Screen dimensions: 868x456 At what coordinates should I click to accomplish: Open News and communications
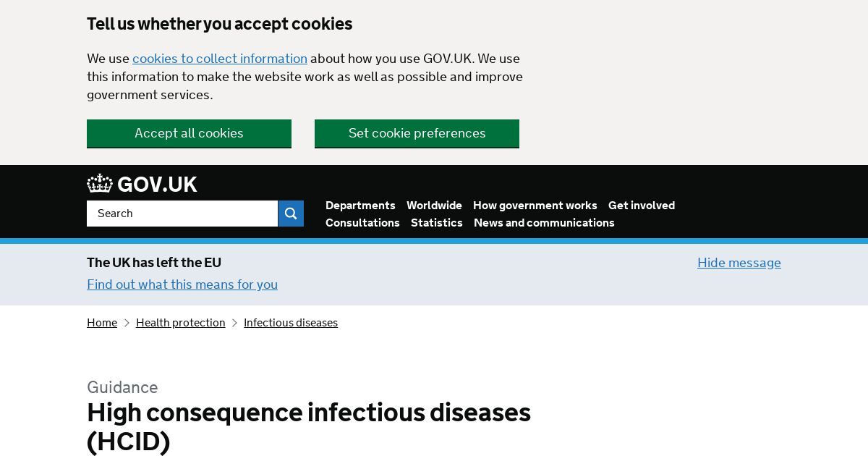(x=544, y=223)
